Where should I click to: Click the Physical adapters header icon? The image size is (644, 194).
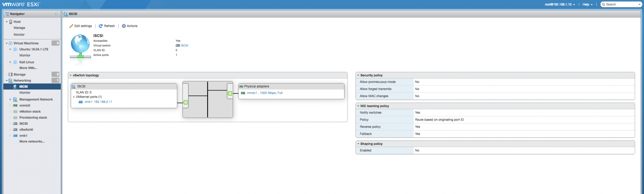click(241, 86)
